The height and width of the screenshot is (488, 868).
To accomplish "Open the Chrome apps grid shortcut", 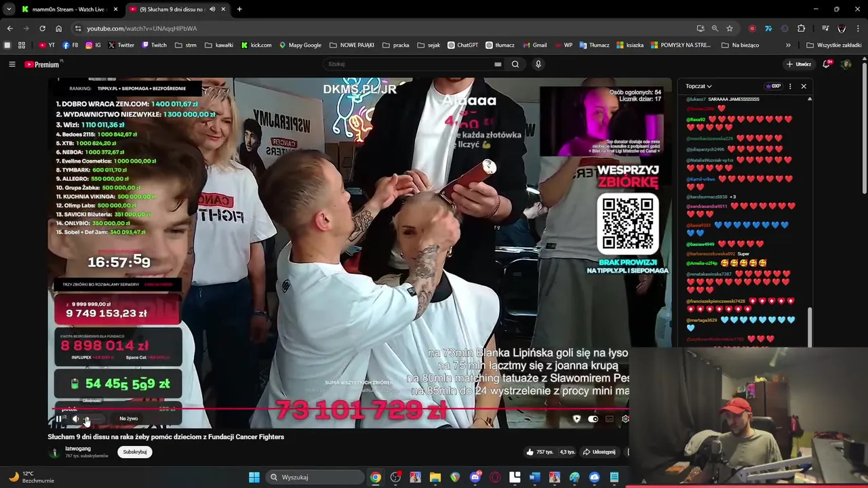I will click(22, 45).
